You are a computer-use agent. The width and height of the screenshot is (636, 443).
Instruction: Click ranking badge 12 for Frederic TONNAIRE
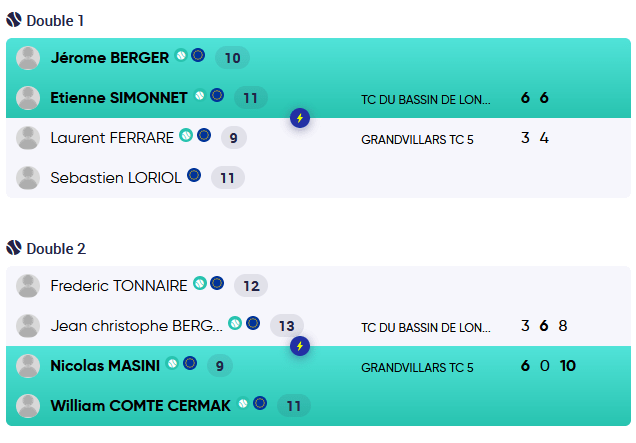(251, 286)
